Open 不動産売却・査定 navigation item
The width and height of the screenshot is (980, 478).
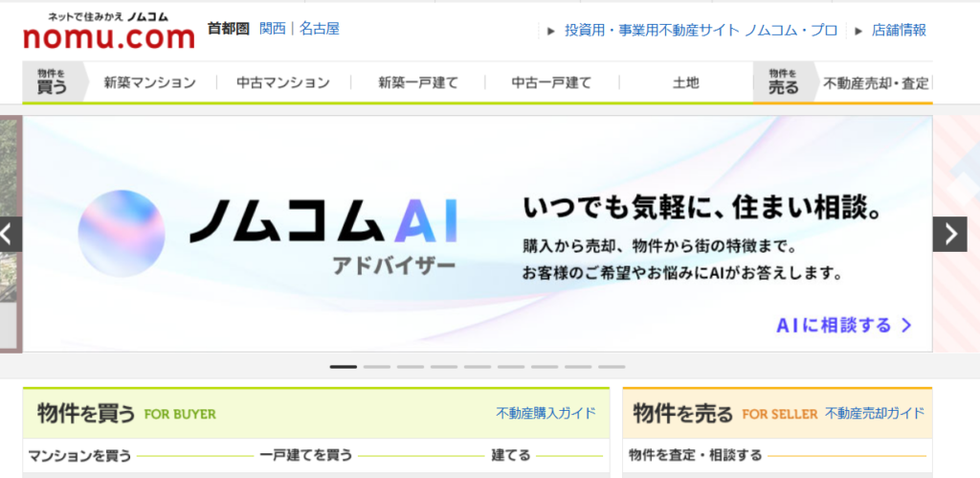tap(876, 83)
